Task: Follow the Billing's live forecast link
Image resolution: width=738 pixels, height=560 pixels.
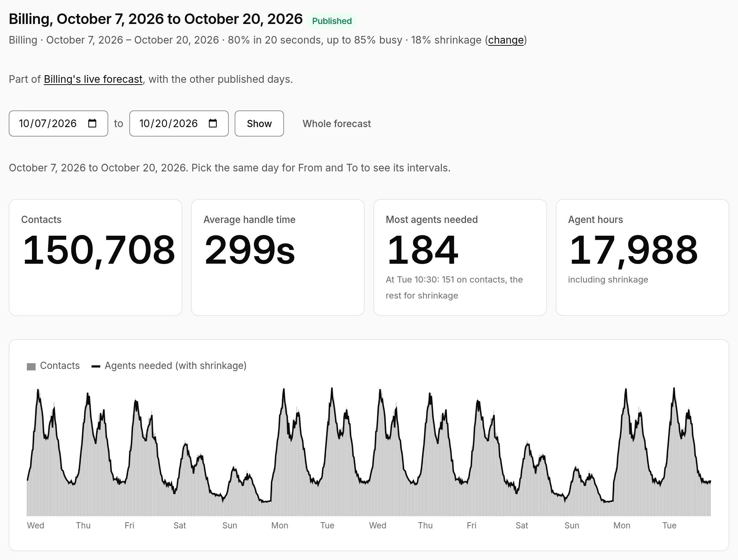Action: click(93, 79)
